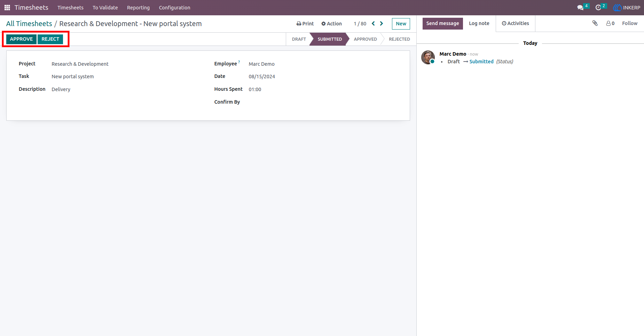Image resolution: width=644 pixels, height=336 pixels.
Task: Open the To Validate menu
Action: 105,8
